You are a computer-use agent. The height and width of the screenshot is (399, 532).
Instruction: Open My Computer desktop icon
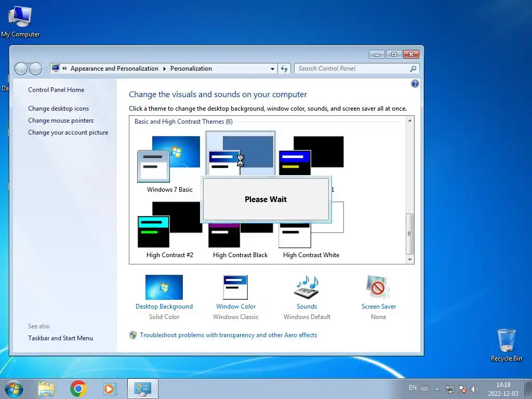(x=20, y=22)
